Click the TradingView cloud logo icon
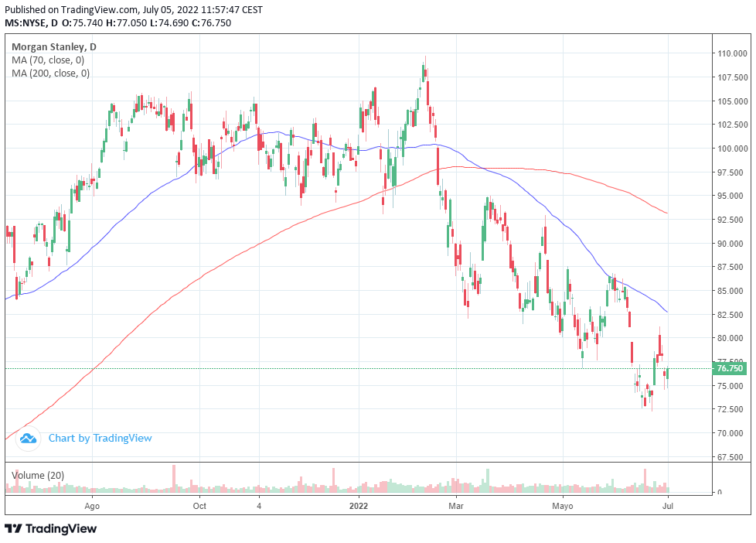The height and width of the screenshot is (543, 756). click(28, 439)
